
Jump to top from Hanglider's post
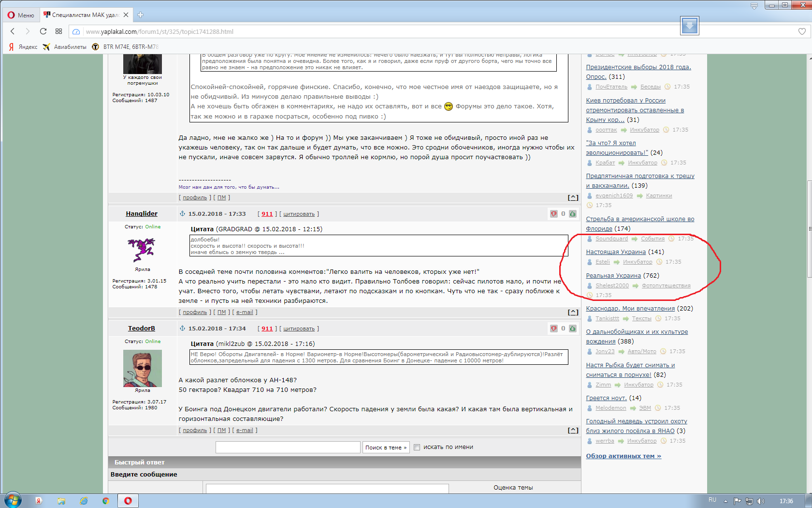click(573, 313)
